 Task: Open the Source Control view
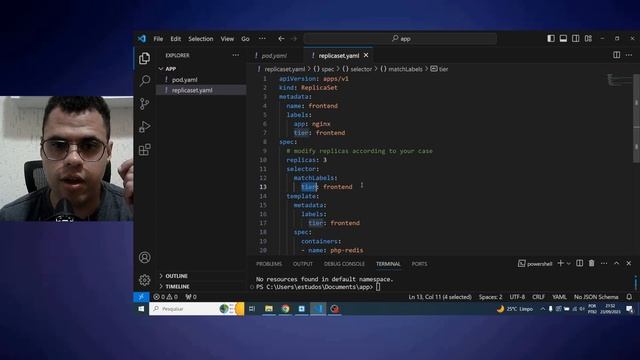coord(144,104)
